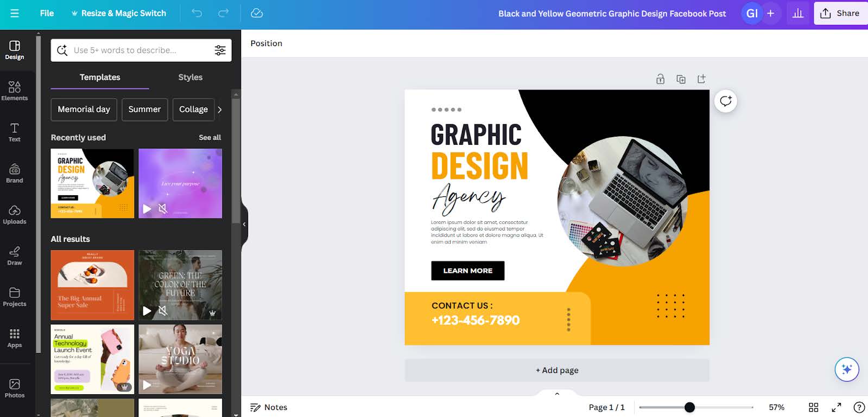Open the Apps sidebar panel
868x417 pixels.
(x=15, y=338)
